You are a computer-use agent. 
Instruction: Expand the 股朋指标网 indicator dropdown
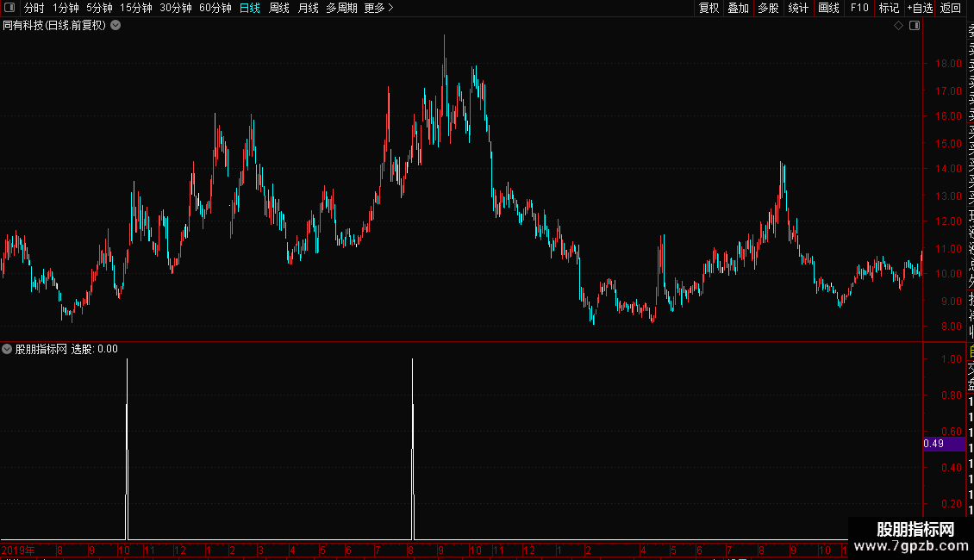7,349
